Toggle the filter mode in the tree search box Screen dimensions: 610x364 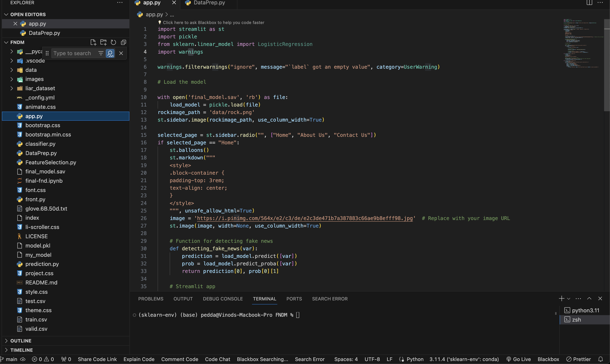point(101,53)
